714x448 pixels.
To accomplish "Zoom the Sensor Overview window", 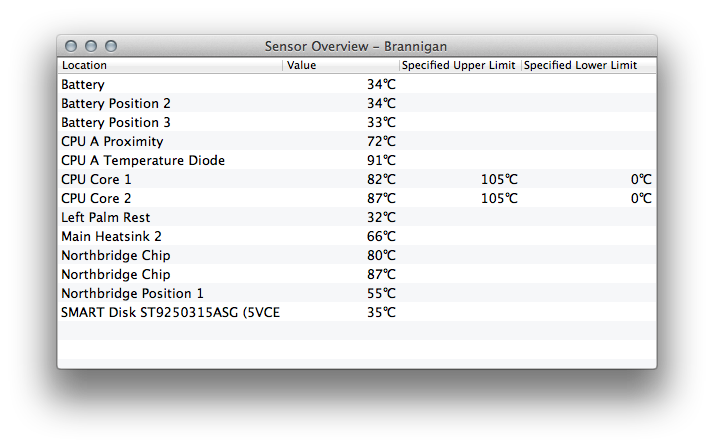I will tap(111, 46).
